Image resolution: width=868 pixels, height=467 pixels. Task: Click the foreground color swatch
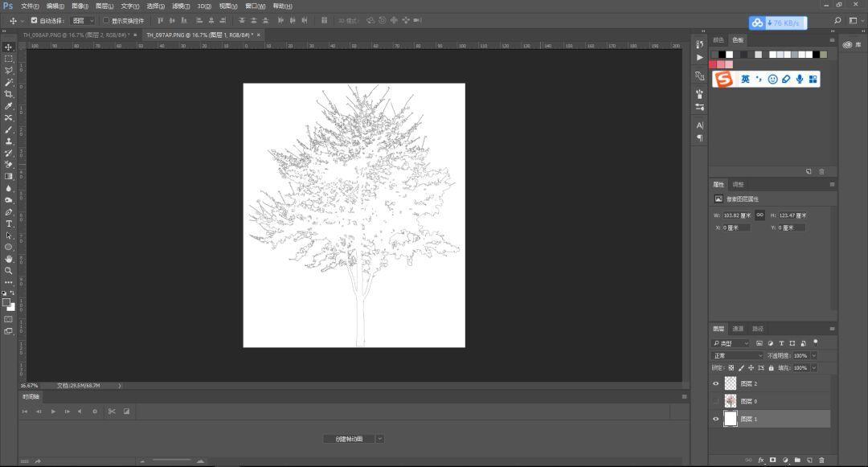[6, 303]
